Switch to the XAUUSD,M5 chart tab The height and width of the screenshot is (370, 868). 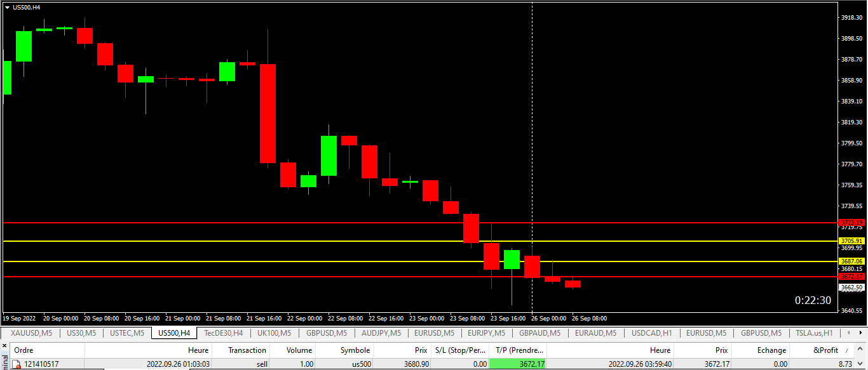pos(31,333)
